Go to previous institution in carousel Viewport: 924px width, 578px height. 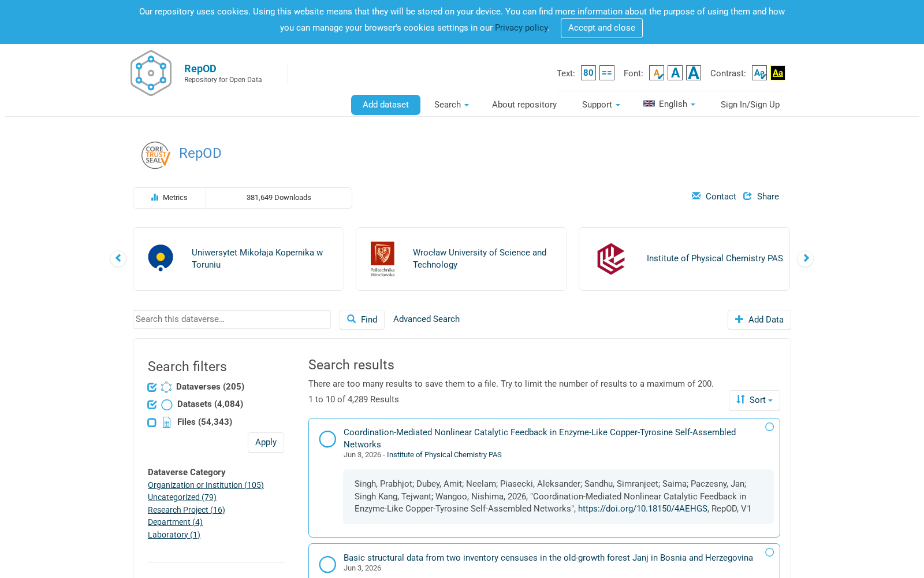[x=118, y=258]
